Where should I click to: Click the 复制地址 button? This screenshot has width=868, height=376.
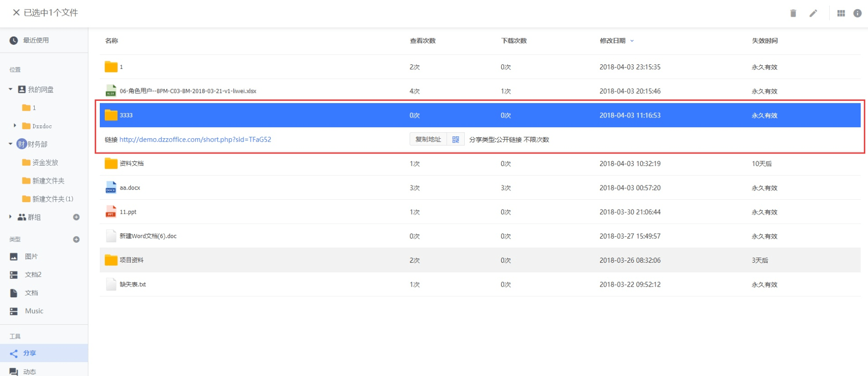(428, 139)
